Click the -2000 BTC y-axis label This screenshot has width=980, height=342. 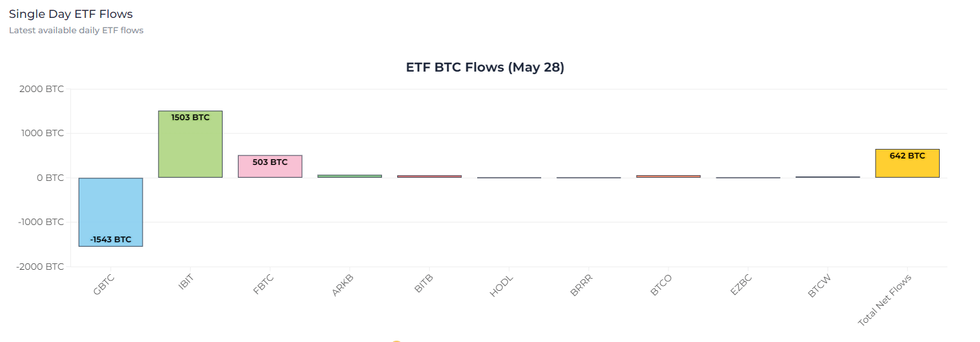coord(40,267)
